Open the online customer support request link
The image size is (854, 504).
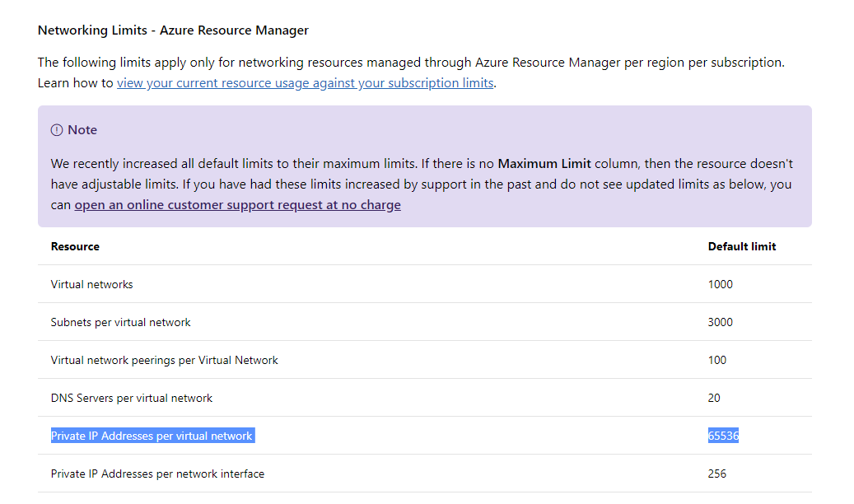[237, 205]
